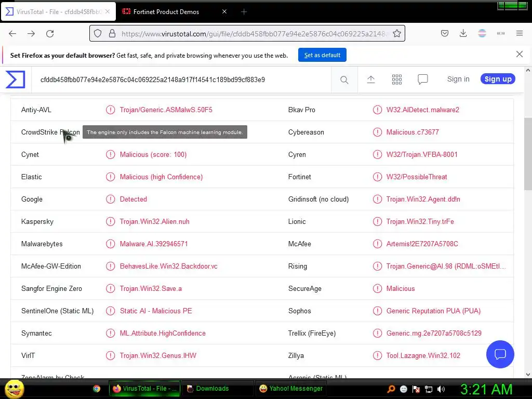Close the Fortinet Product Demos tab

(224, 11)
